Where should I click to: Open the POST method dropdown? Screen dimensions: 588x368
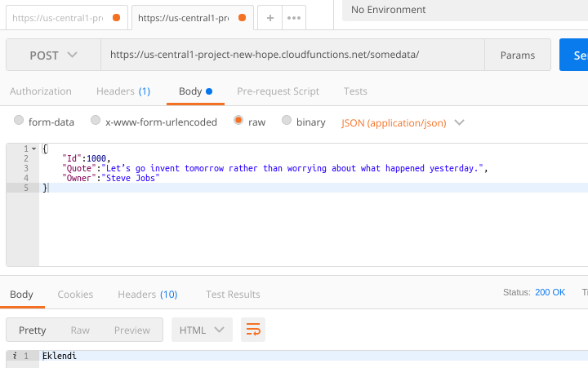[x=54, y=55]
